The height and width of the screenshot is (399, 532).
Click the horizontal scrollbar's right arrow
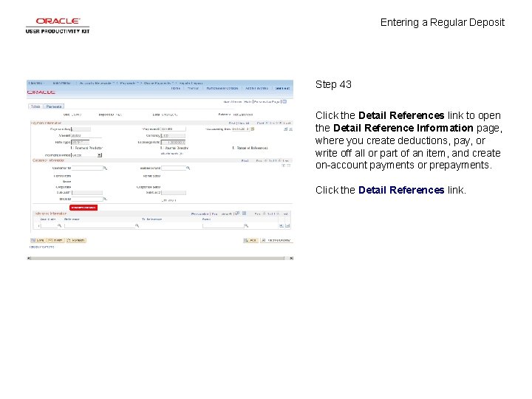tap(291, 258)
